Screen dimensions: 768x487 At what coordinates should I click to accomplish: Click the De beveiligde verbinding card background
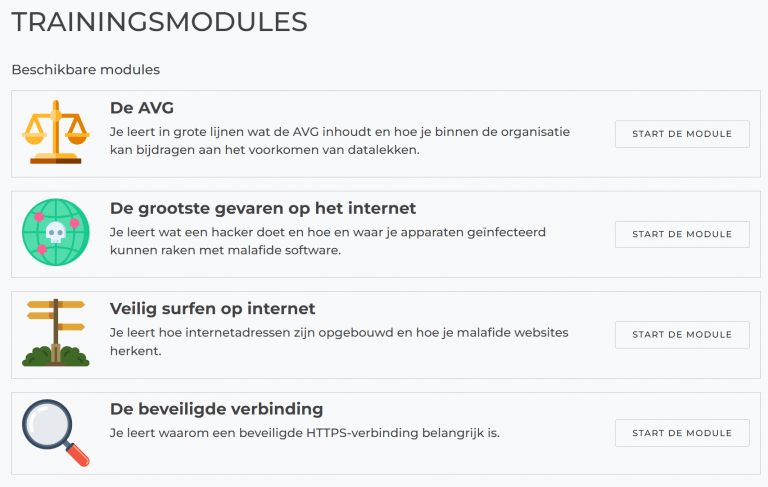(386, 433)
